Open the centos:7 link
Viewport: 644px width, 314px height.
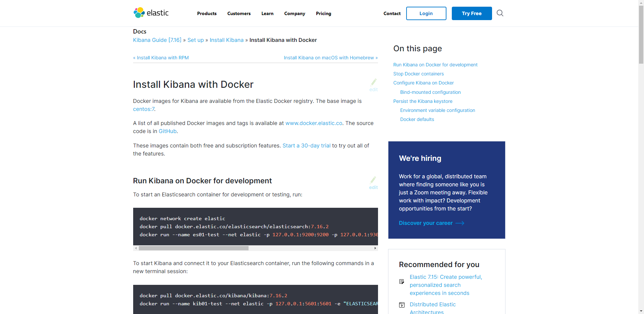(x=144, y=109)
